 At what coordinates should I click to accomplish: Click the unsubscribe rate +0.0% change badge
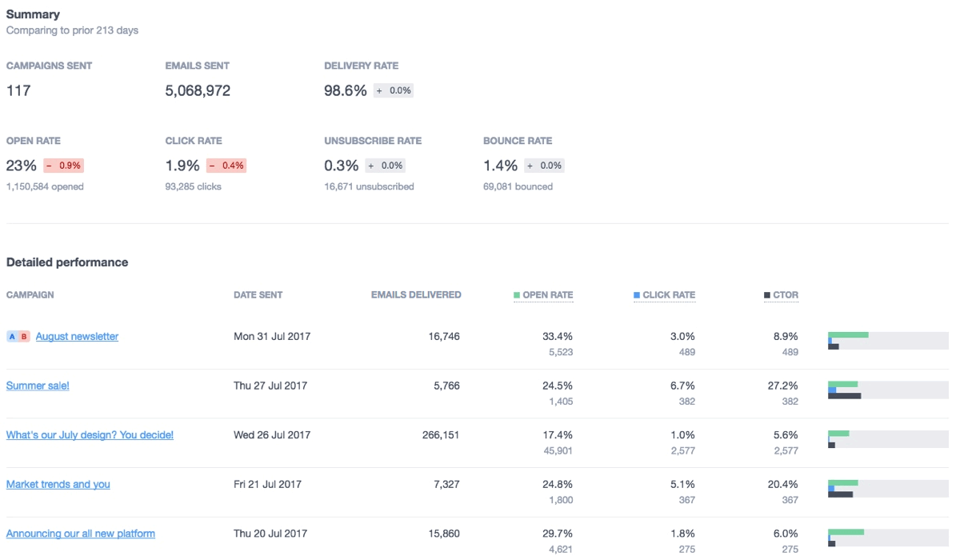coord(385,166)
